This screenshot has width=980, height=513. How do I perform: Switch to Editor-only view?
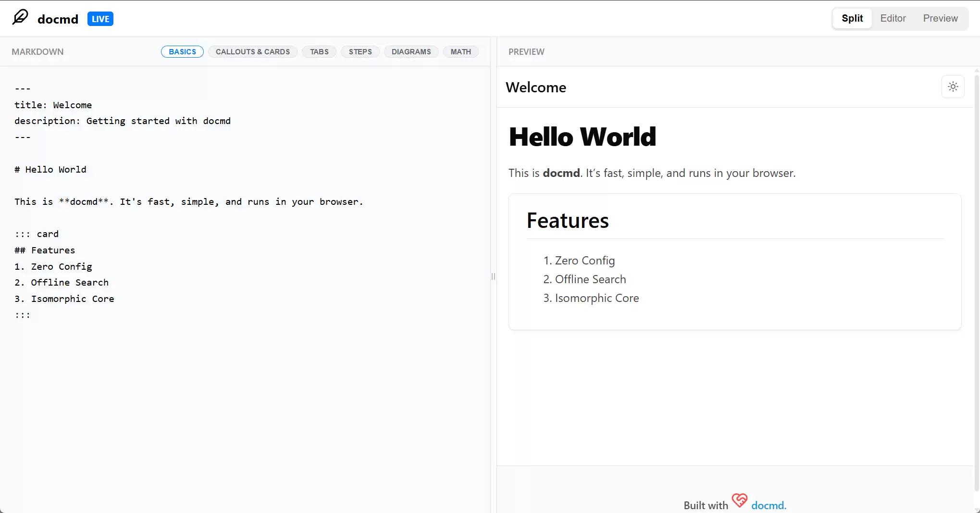pyautogui.click(x=893, y=18)
